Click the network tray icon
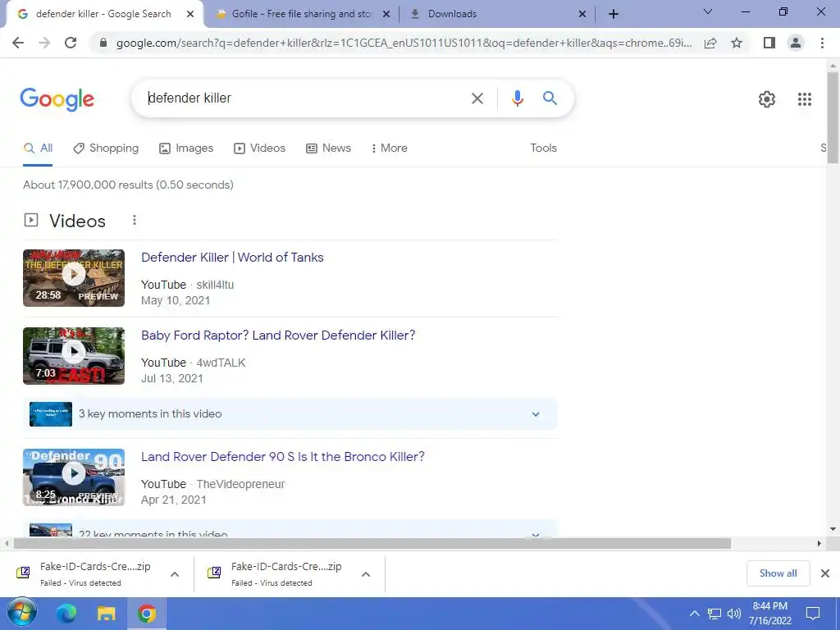The width and height of the screenshot is (840, 630). [714, 614]
